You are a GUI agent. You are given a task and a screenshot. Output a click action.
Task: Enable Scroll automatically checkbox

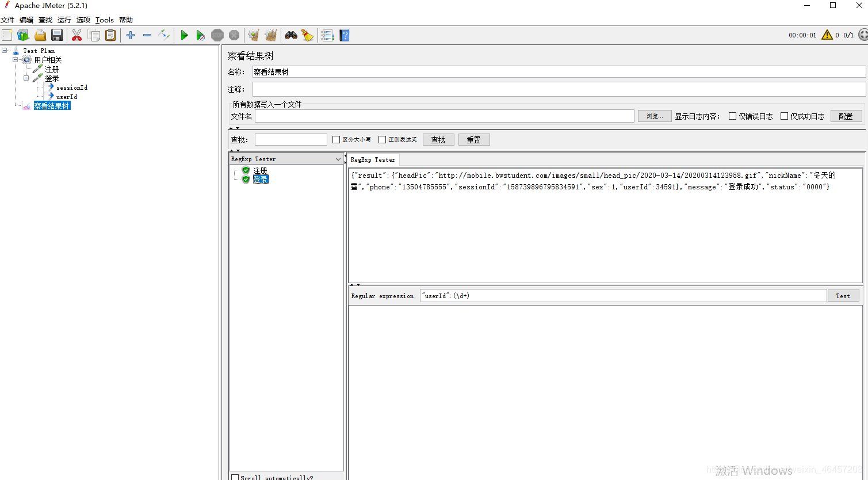(235, 477)
